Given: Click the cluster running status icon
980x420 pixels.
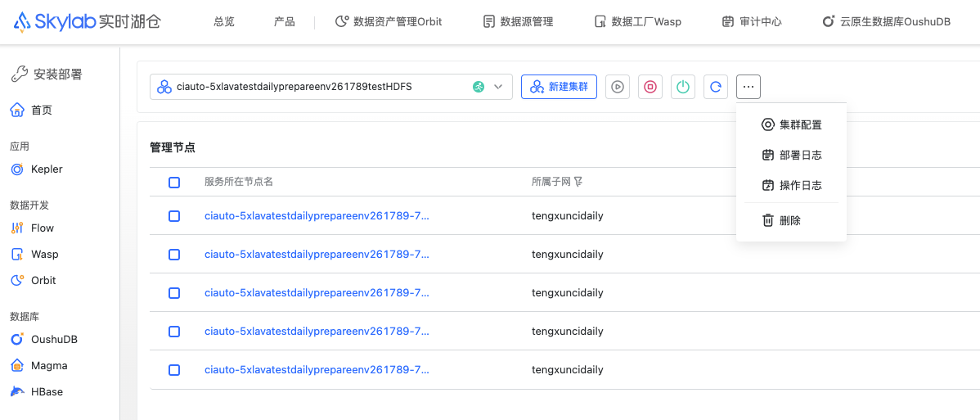Looking at the screenshot, I should pos(478,87).
